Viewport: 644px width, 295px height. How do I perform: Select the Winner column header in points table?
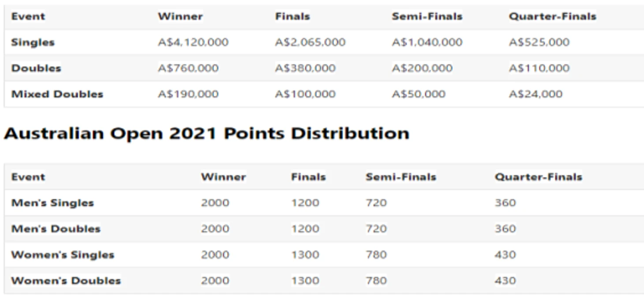pyautogui.click(x=223, y=177)
